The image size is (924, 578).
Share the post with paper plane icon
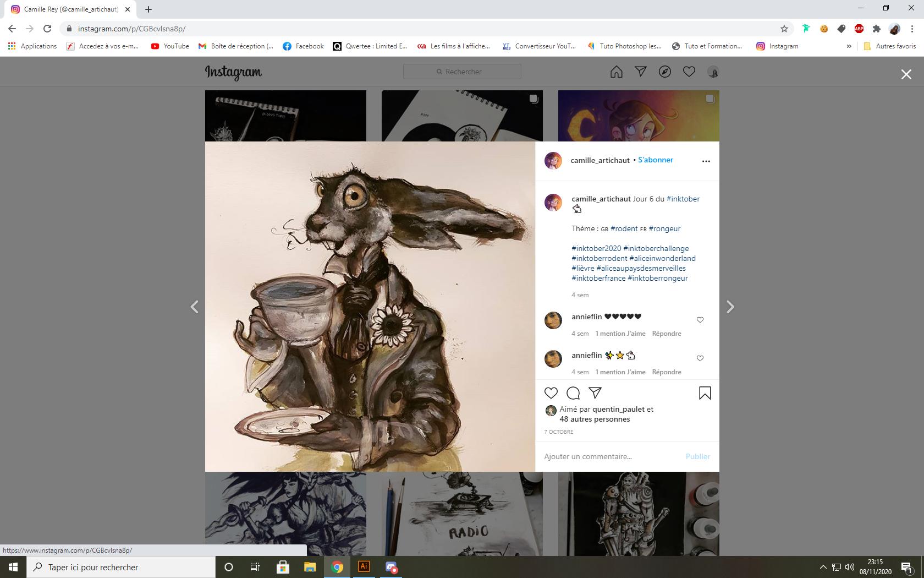[595, 392]
